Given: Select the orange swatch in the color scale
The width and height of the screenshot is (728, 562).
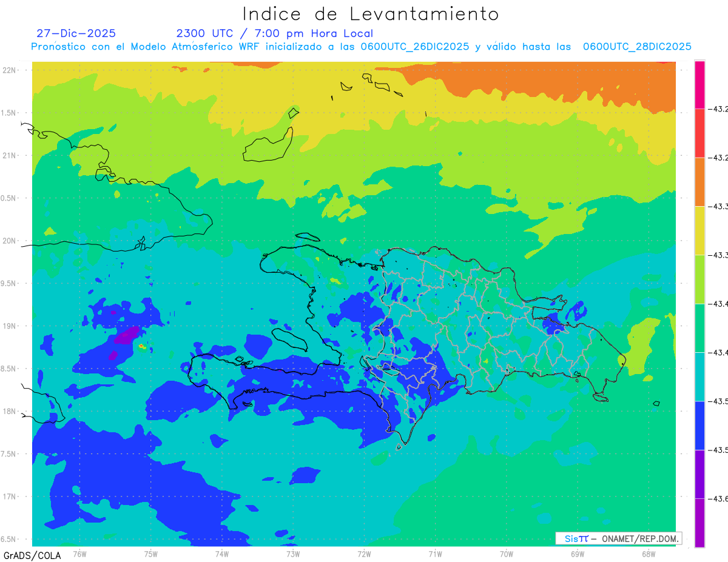Looking at the screenshot, I should click(699, 182).
